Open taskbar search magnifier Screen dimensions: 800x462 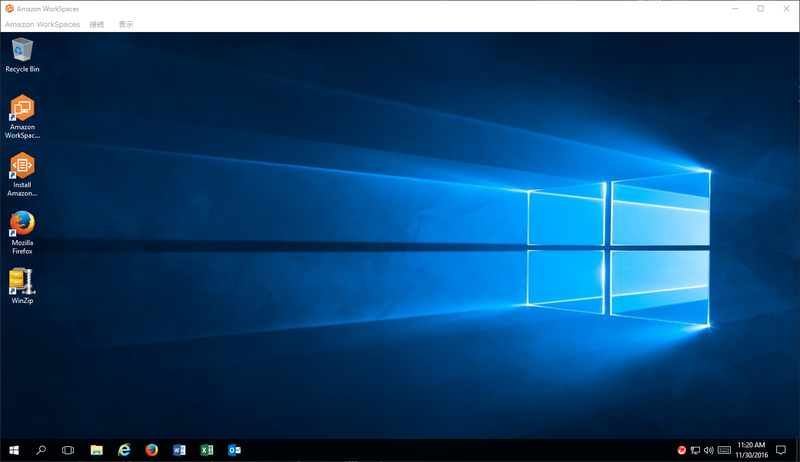[41, 450]
